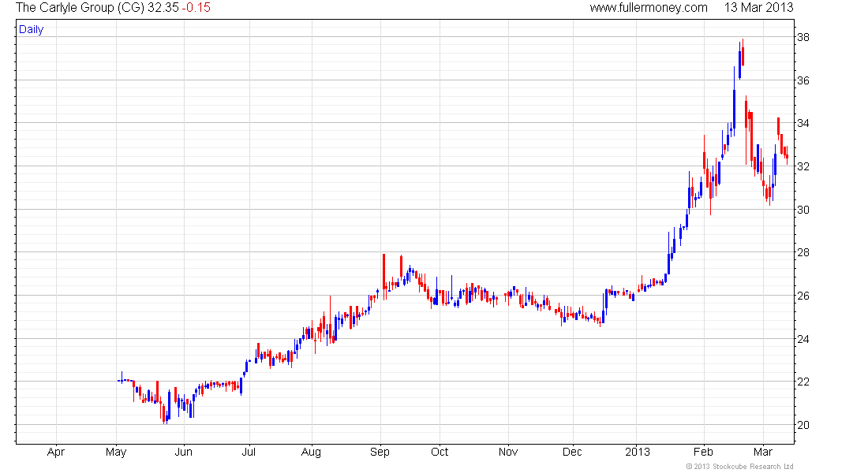Open the www.fullermoney.com link text
The image size is (868, 473).
649,8
